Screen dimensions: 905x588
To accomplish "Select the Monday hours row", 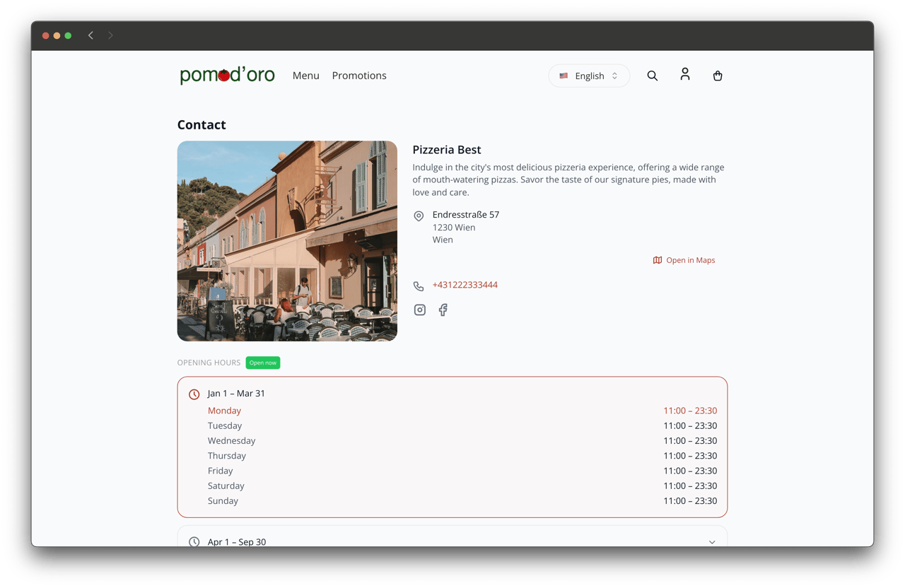I will [x=462, y=411].
